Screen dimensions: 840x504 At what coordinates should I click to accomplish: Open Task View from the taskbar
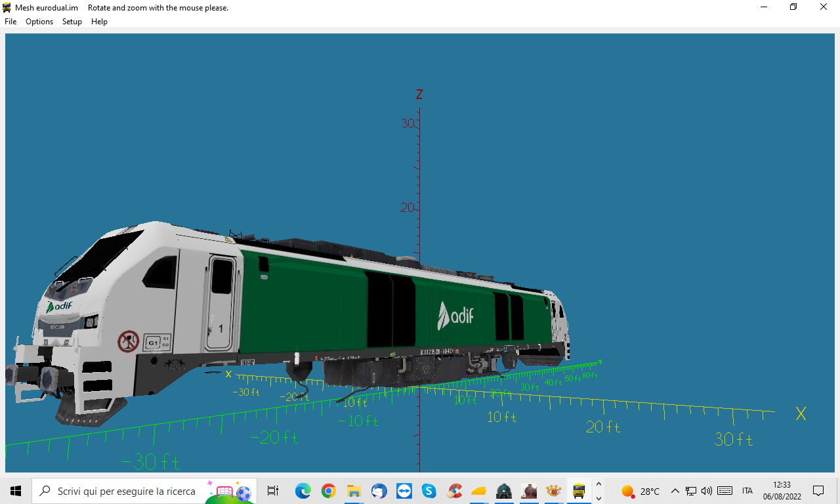273,491
